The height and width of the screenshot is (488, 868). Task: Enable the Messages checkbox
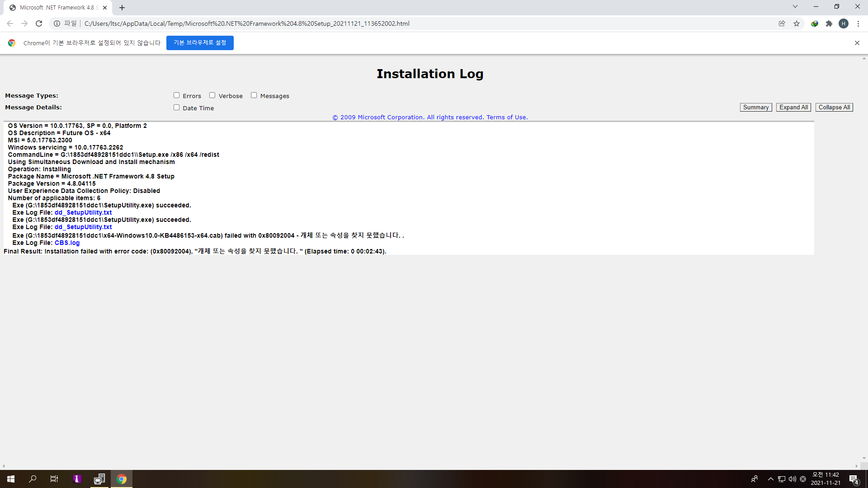tap(254, 95)
